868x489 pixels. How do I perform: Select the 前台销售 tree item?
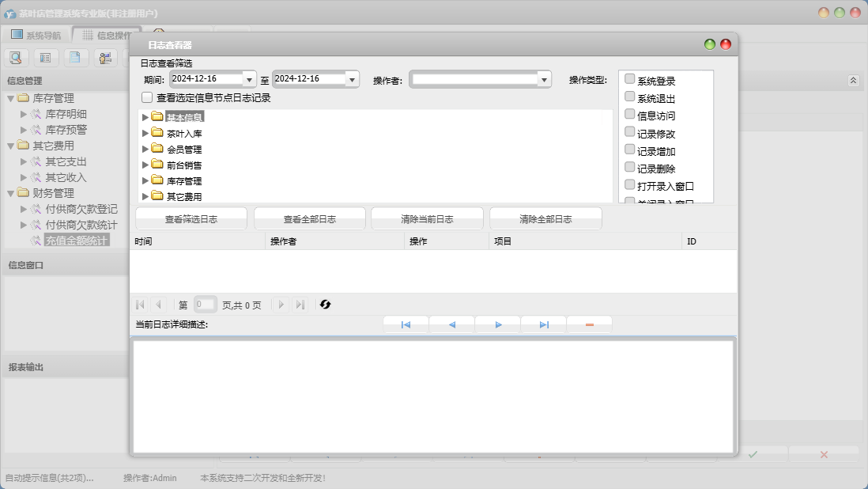pos(184,165)
